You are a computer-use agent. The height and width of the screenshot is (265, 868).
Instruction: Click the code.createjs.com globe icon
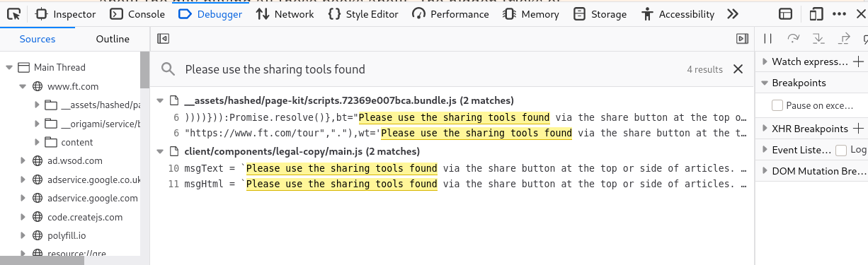38,218
